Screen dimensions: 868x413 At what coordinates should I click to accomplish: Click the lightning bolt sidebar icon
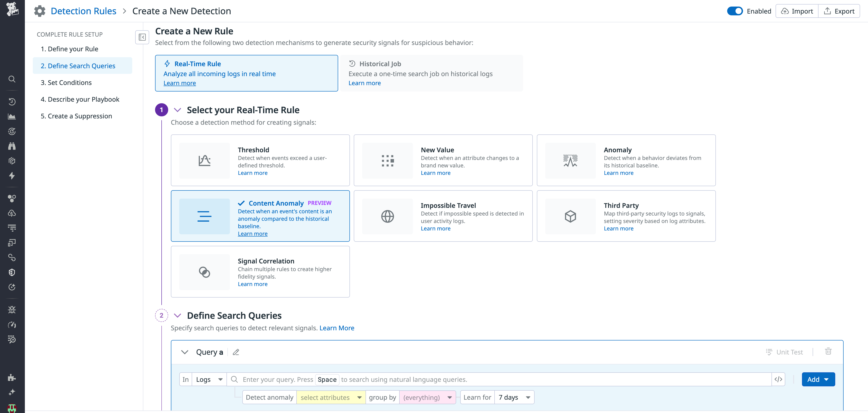(x=12, y=176)
